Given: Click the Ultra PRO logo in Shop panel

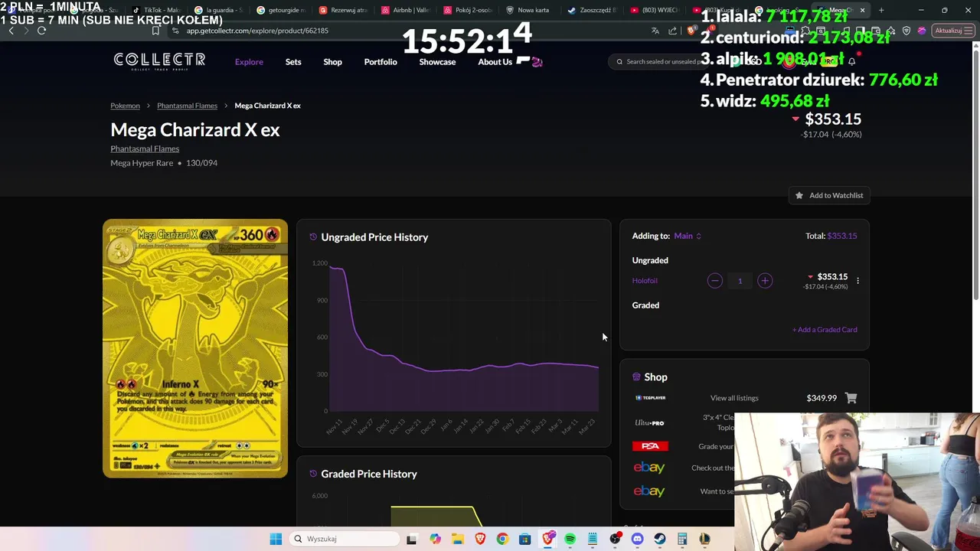Looking at the screenshot, I should 649,422.
